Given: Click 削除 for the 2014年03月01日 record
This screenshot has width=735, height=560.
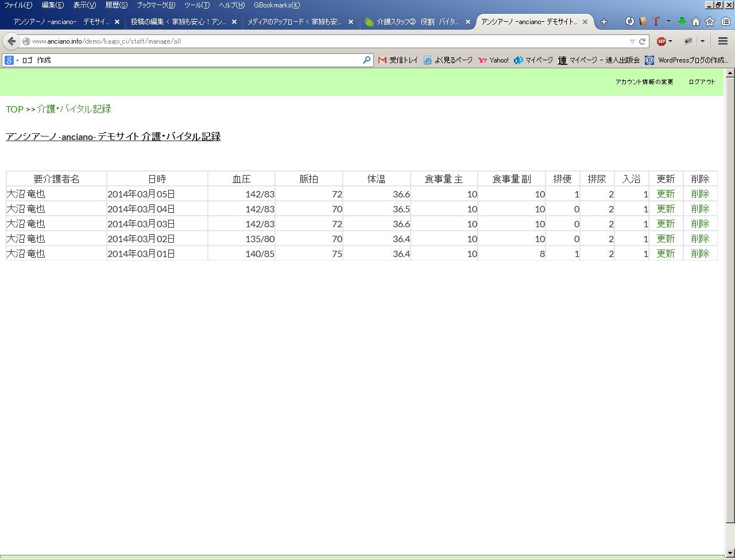Looking at the screenshot, I should (700, 254).
